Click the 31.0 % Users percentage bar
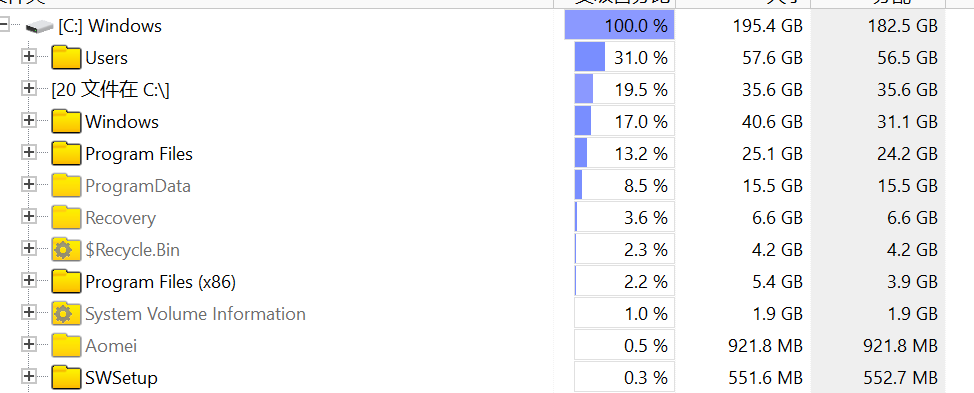 pyautogui.click(x=624, y=57)
